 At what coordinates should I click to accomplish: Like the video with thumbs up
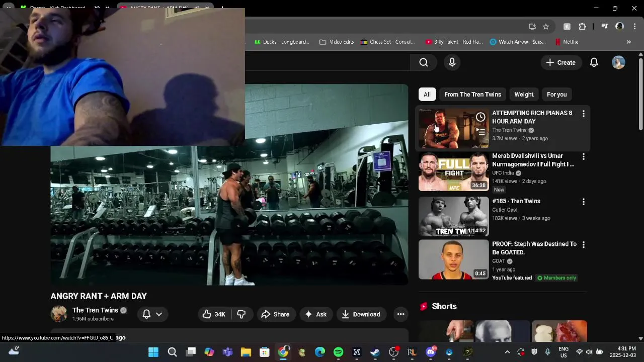214,314
